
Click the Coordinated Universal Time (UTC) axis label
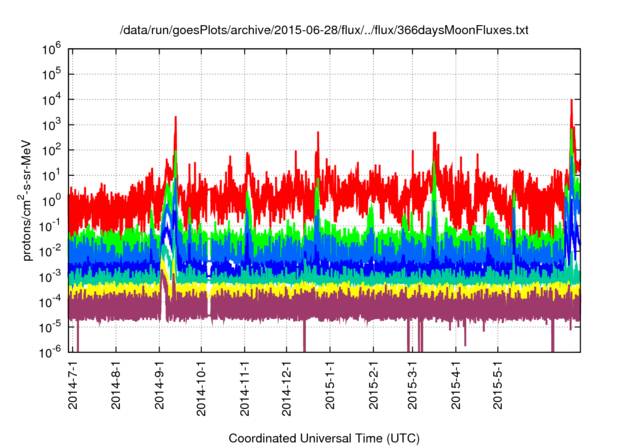pos(322,438)
